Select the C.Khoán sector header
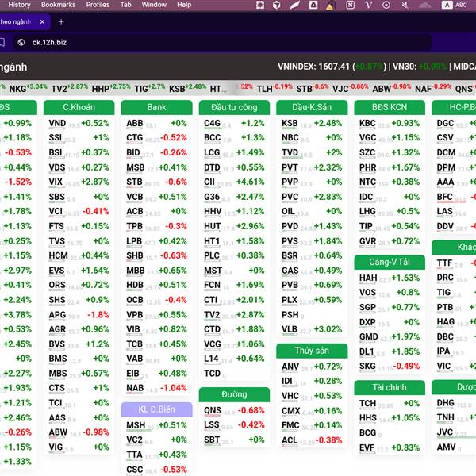The width and height of the screenshot is (476, 476). point(79,107)
